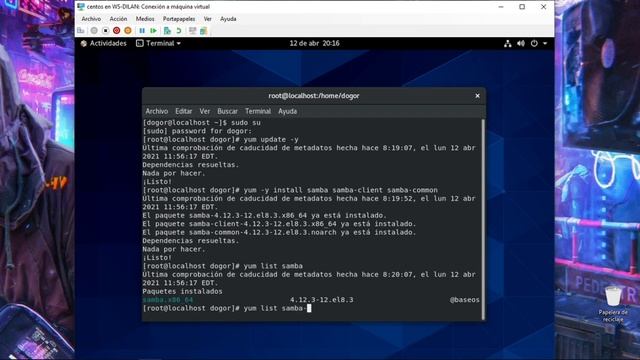This screenshot has width=640, height=360.
Task: Open the Hyper-V Ver menu
Action: [208, 19]
